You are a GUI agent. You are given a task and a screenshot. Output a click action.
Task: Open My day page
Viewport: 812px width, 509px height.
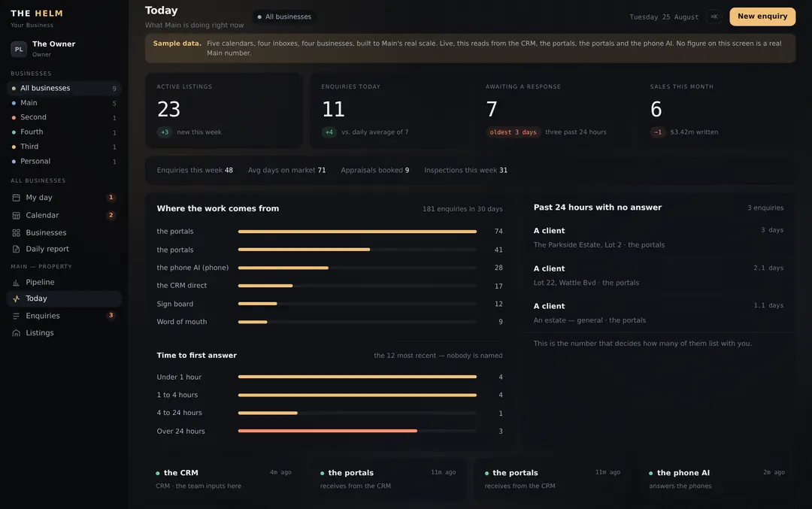tap(64, 198)
